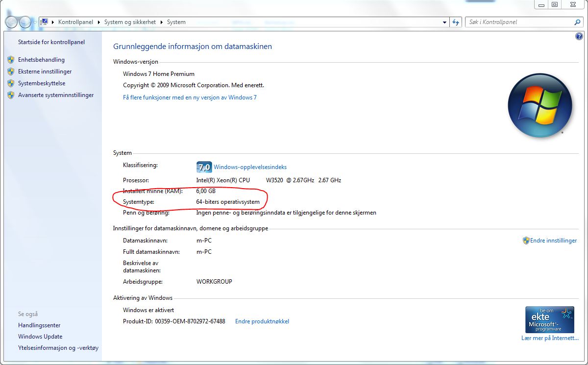Open Eksterne innstillinger link

pyautogui.click(x=45, y=72)
